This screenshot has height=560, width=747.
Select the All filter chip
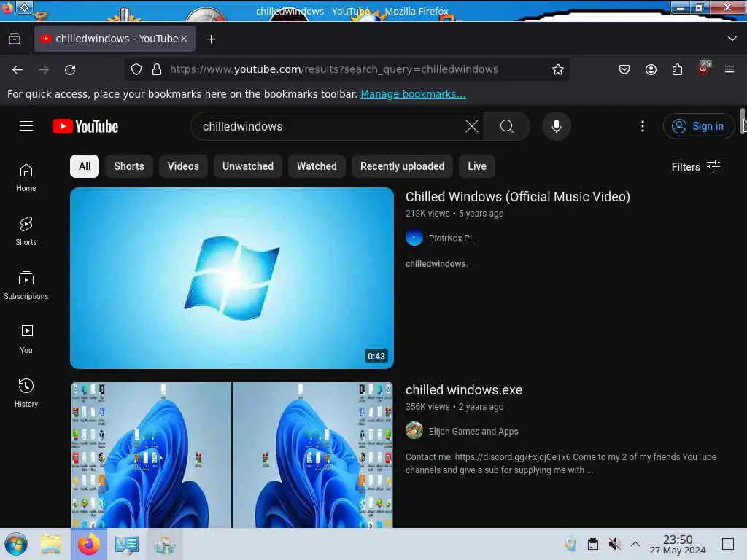point(85,166)
